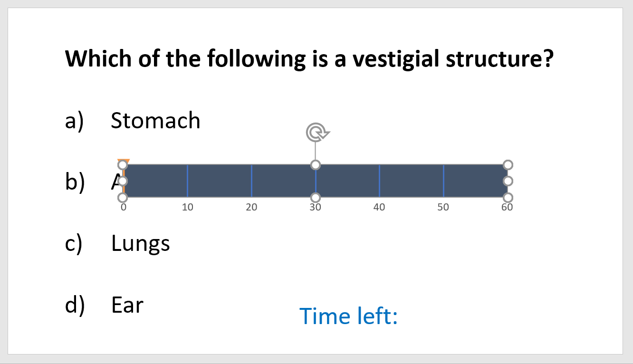Viewport: 633px width, 364px height.
Task: Click the bottom-center resize handle
Action: [316, 197]
